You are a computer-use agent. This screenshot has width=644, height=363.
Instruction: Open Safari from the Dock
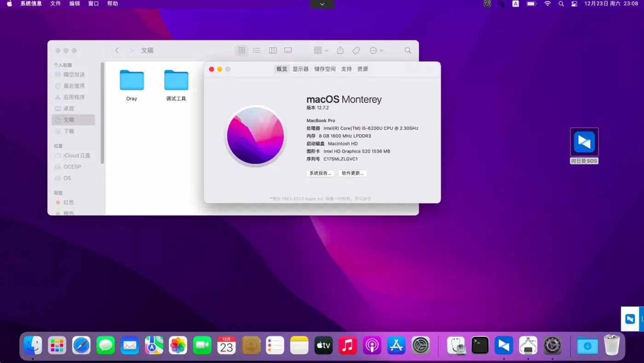[81, 345]
